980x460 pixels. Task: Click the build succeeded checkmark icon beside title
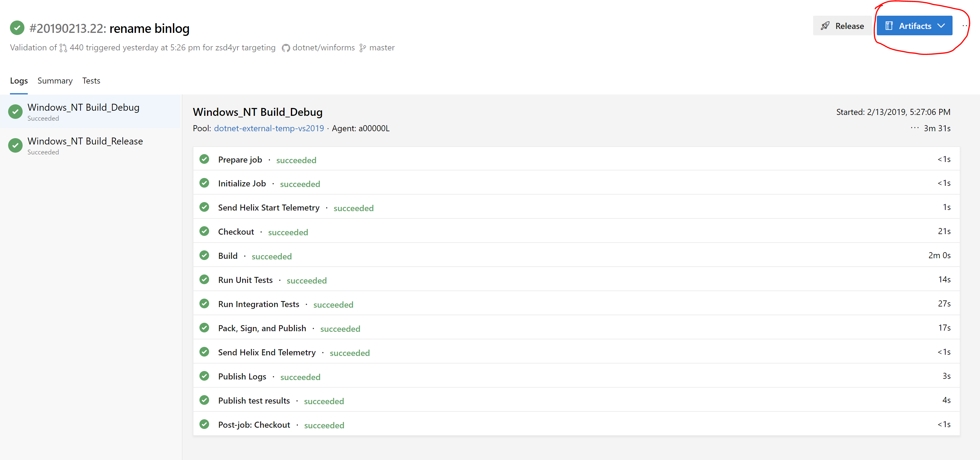pos(17,28)
